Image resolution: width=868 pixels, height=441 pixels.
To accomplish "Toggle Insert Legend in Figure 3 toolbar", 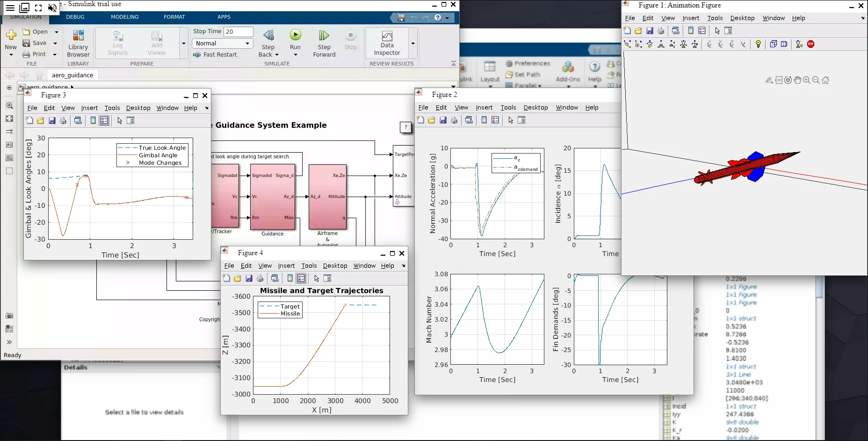I will (x=104, y=120).
